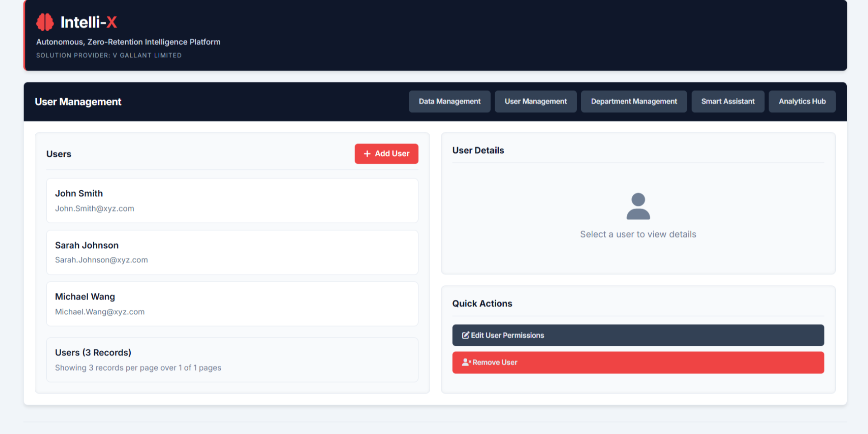Open the Smart Assistant tab
Viewport: 868px width, 434px height.
pos(727,102)
